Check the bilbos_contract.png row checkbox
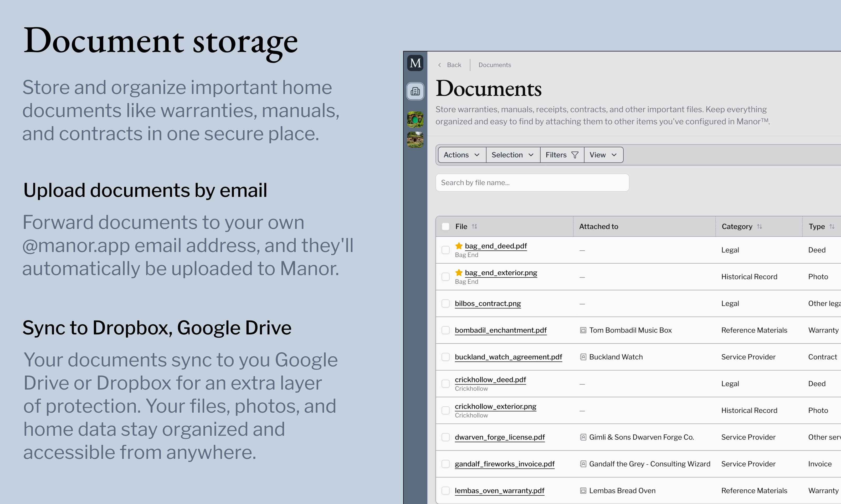 [445, 303]
